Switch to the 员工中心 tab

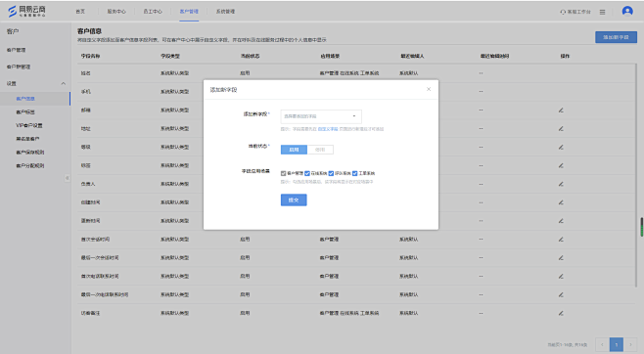tap(153, 12)
